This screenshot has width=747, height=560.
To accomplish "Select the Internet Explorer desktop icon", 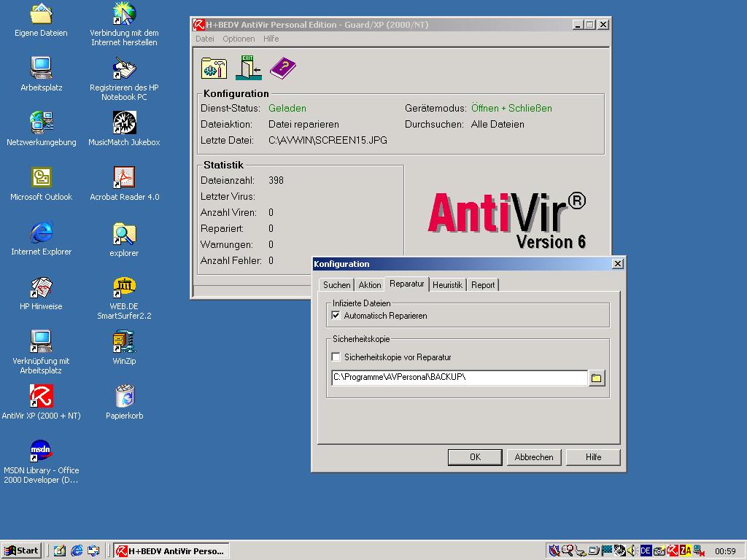I will pyautogui.click(x=42, y=238).
